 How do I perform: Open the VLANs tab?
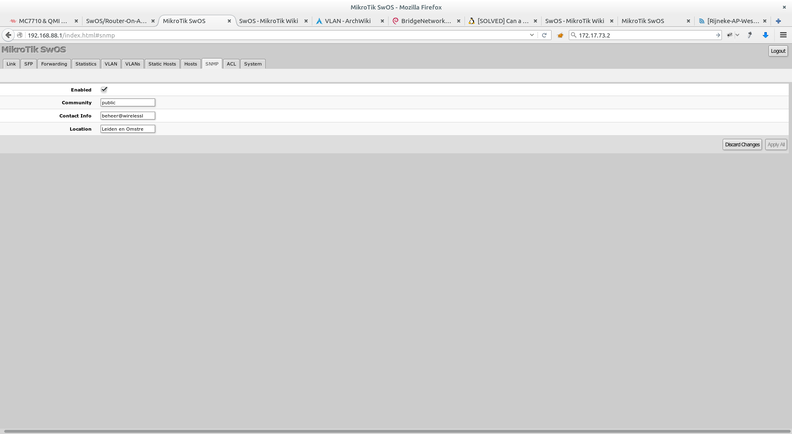point(132,64)
